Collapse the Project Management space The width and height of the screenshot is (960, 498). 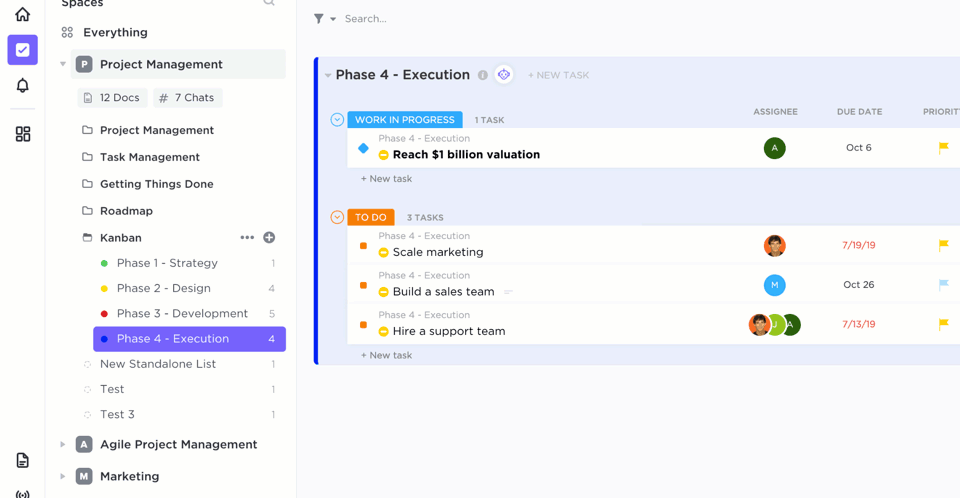click(x=63, y=64)
